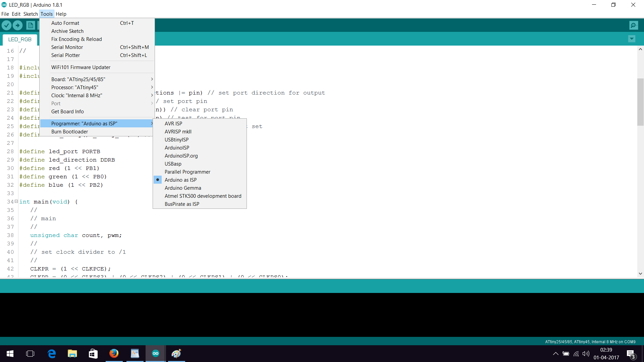Select USBasp programmer

coord(200,164)
